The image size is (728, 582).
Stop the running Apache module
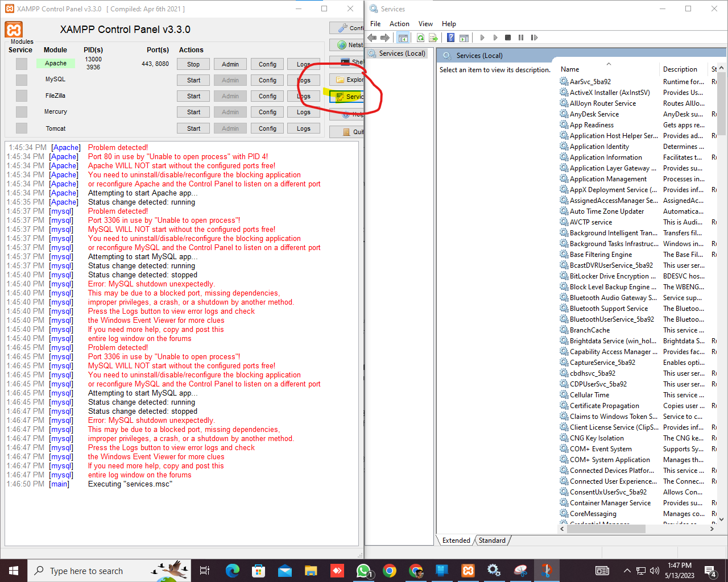tap(193, 64)
